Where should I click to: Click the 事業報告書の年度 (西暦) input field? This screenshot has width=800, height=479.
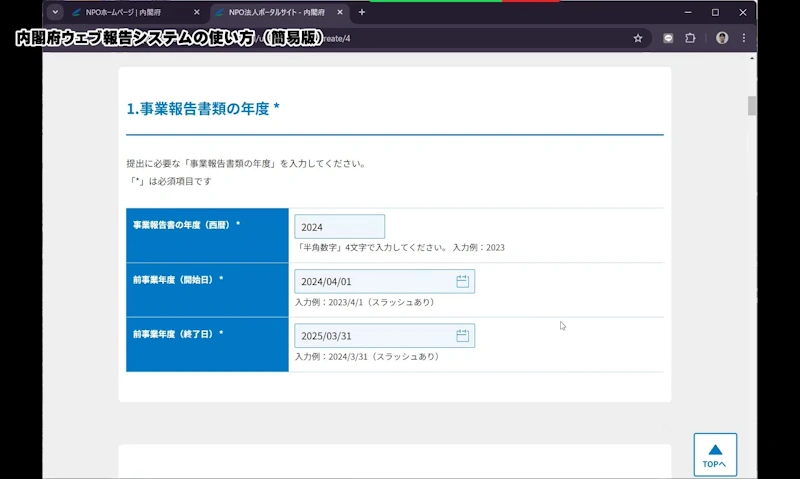click(339, 227)
